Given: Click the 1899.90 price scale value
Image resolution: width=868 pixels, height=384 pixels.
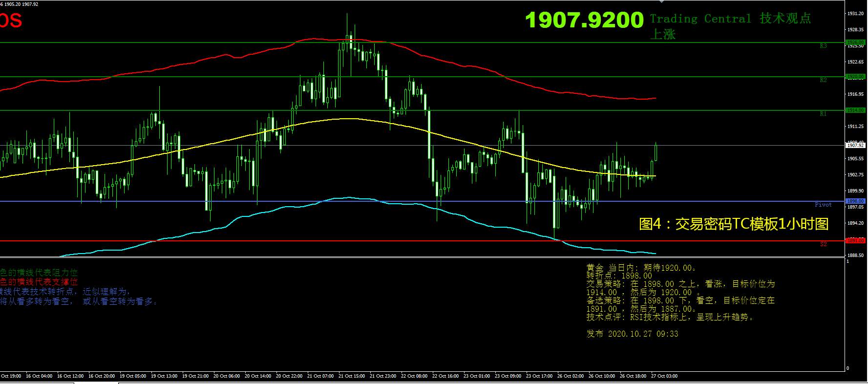Looking at the screenshot, I should pos(856,191).
